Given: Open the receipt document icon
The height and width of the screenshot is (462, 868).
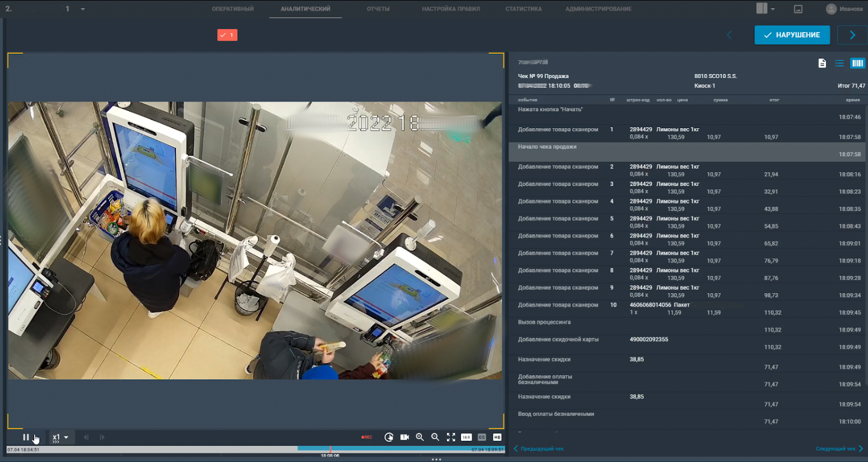Looking at the screenshot, I should click(x=822, y=64).
